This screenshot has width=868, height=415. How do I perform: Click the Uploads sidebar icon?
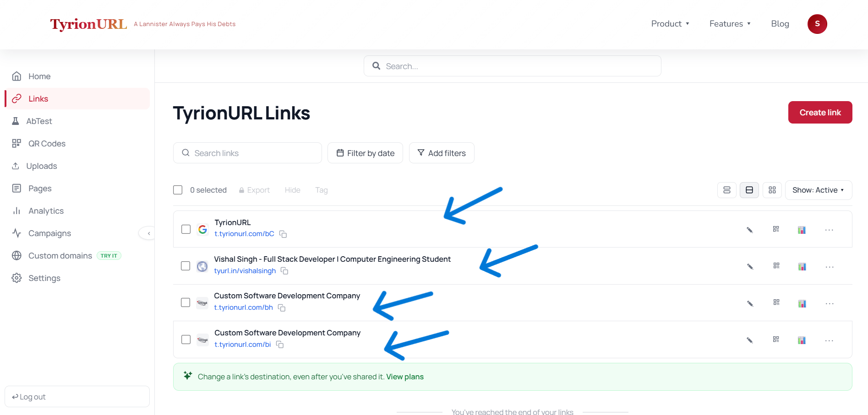pyautogui.click(x=16, y=166)
